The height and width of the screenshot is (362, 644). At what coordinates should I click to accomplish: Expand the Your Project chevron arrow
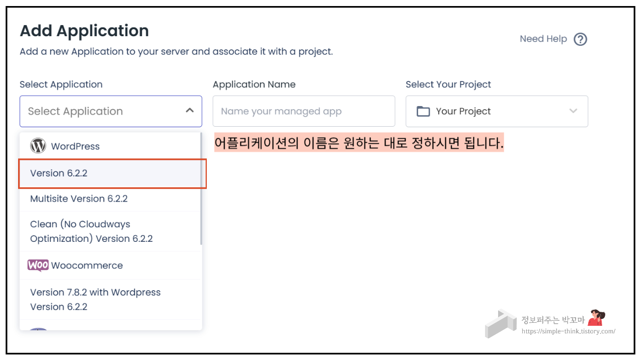[x=573, y=111]
